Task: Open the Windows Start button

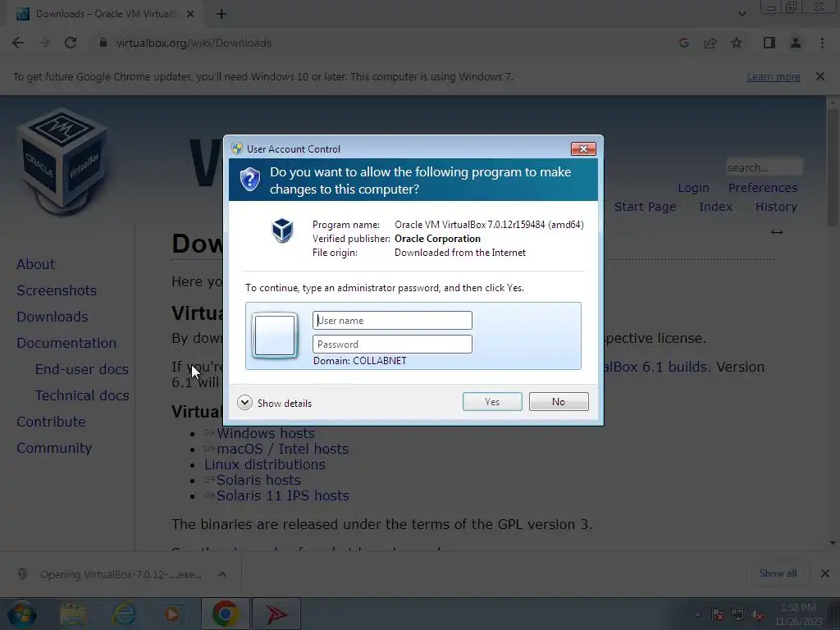Action: coord(22,614)
